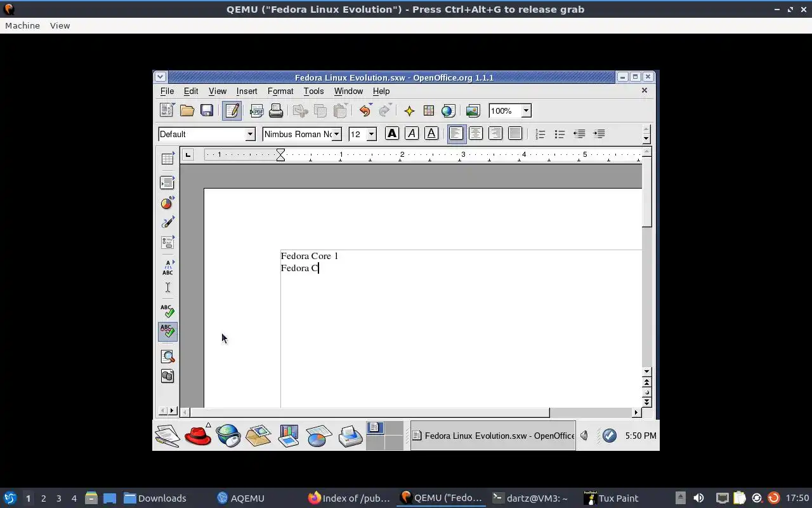Screen dimensions: 812x508
Task: Launch the email client envelope icon
Action: (259, 436)
